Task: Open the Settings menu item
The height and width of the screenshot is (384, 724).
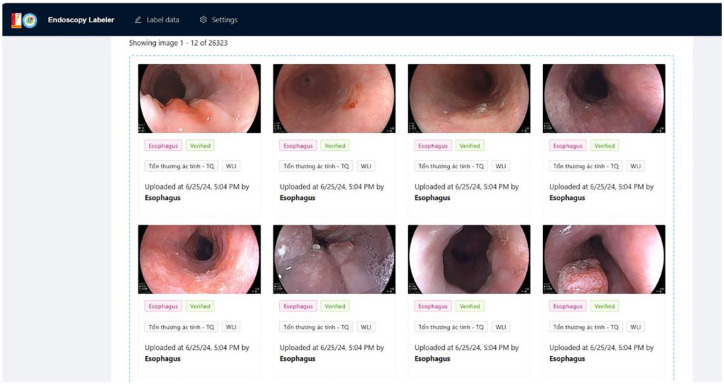Action: 218,20
